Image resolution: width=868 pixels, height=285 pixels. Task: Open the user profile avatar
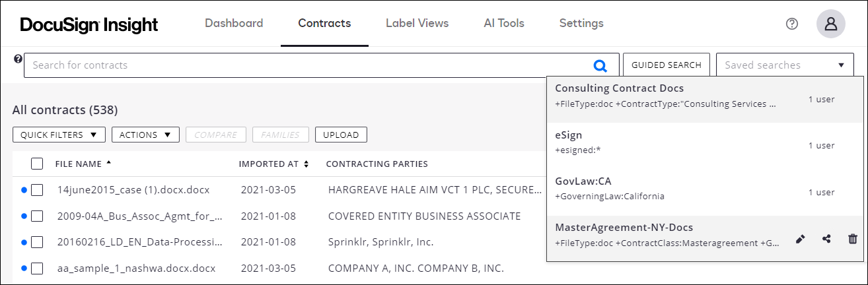(831, 24)
